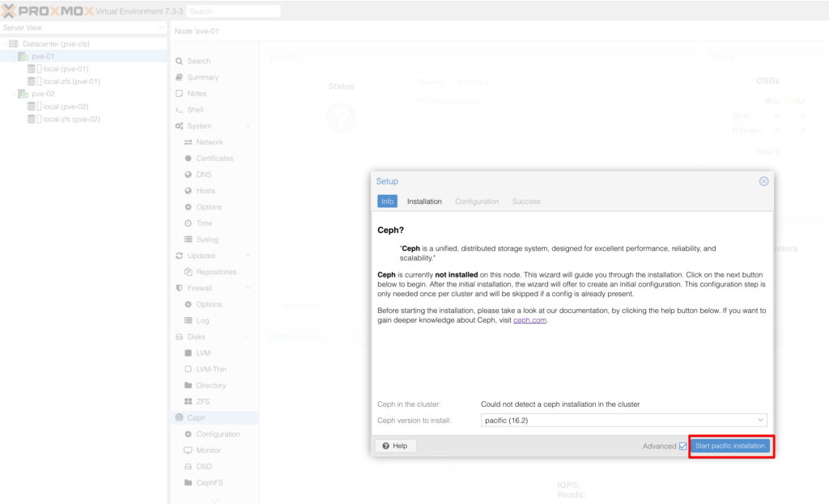
Task: Click the Start pacific installation button
Action: [730, 446]
